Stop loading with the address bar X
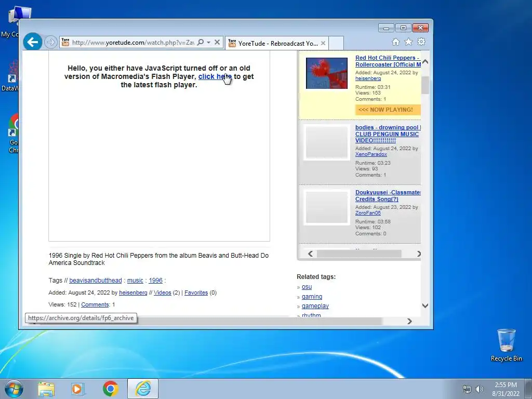The image size is (532, 399). [x=217, y=42]
